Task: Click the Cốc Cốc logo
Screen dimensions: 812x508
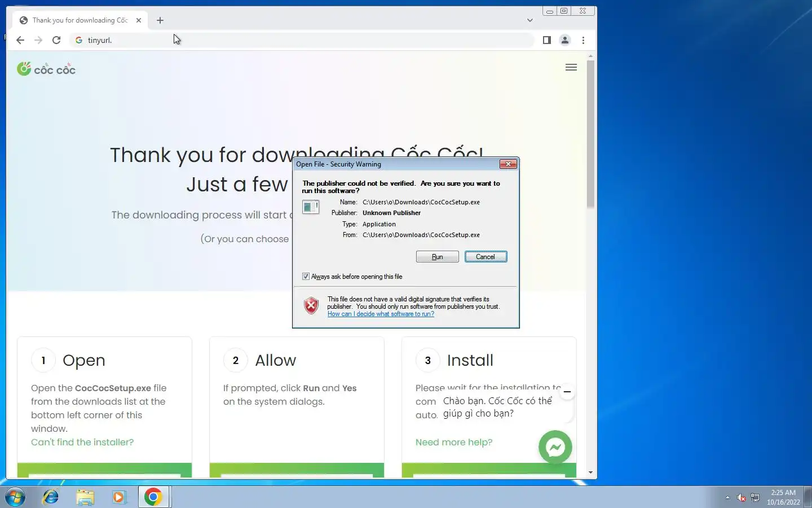Action: click(46, 69)
